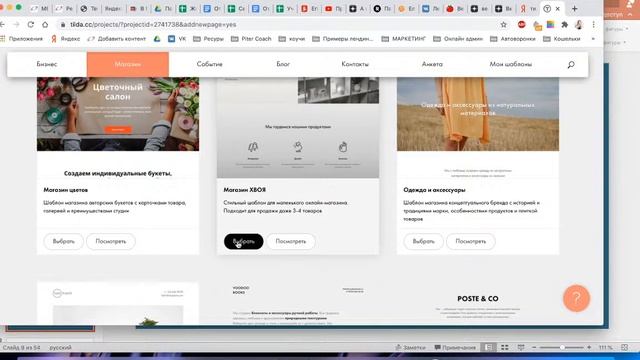Click zoom out minus in PowerPoint status bar
Screen dimensions: 640x360
pyautogui.click(x=534, y=347)
